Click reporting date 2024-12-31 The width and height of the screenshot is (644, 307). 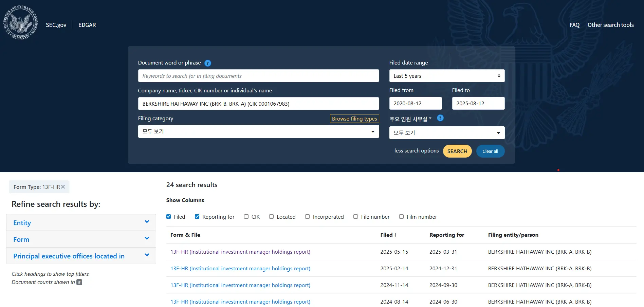coord(443,269)
